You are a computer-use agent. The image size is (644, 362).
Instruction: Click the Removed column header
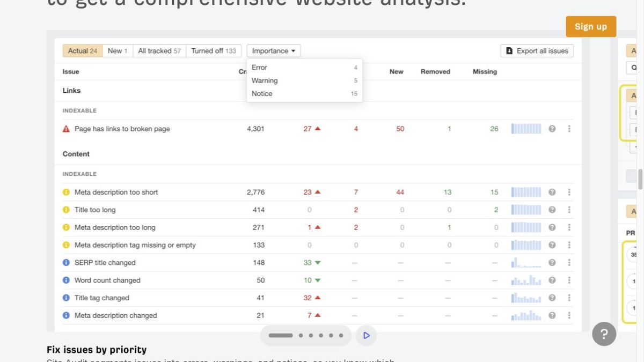click(x=435, y=71)
